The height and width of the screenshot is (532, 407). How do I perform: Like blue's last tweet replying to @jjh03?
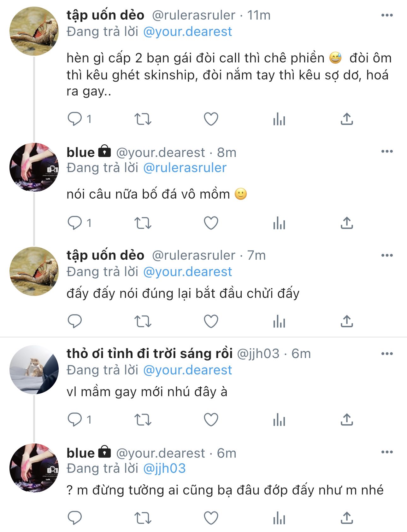point(211,518)
